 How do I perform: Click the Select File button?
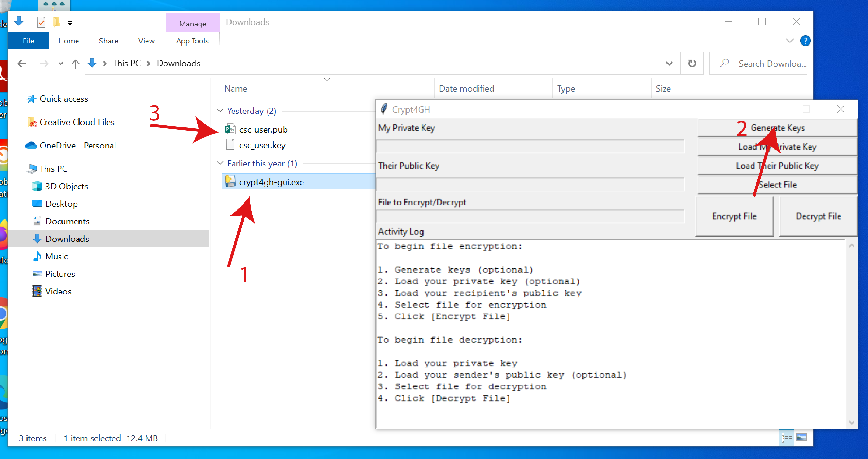(x=777, y=184)
